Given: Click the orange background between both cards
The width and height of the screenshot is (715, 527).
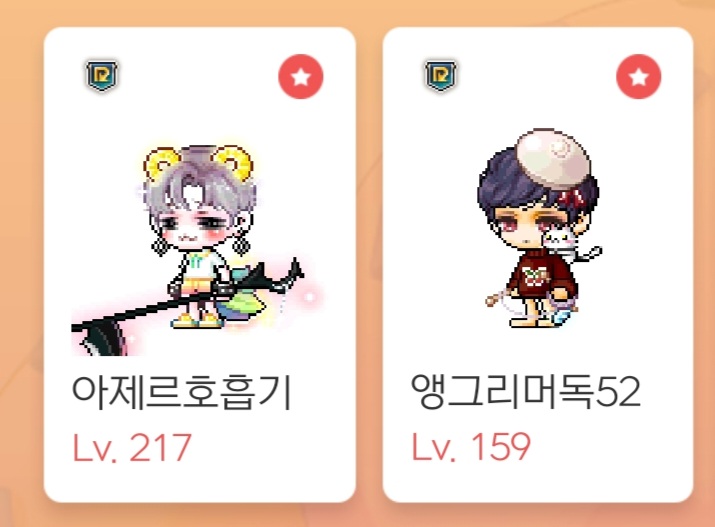Looking at the screenshot, I should 369,264.
